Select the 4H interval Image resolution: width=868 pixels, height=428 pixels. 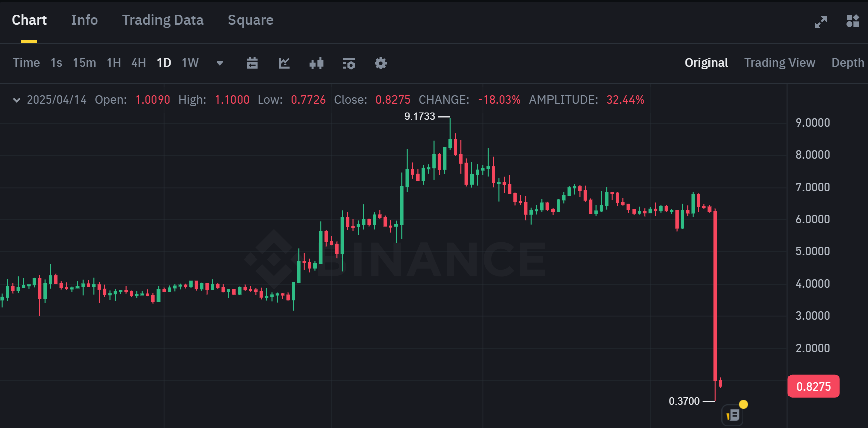[x=138, y=63]
